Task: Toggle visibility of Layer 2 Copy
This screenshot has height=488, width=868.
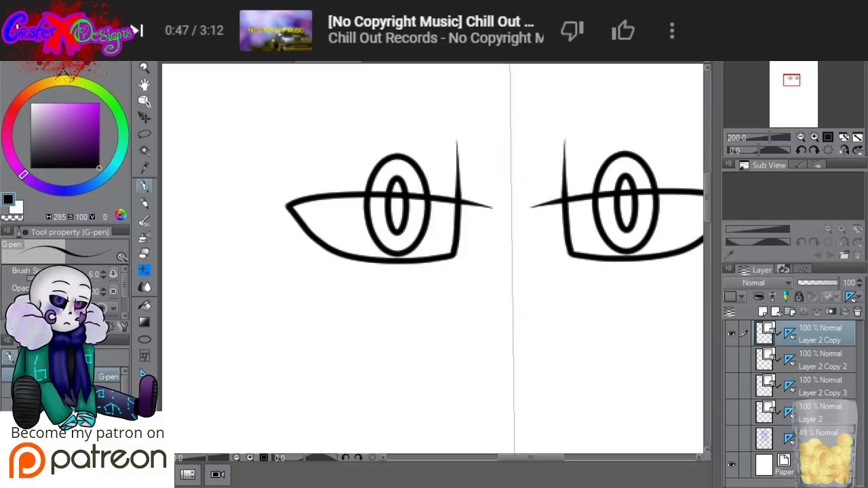Action: pos(731,333)
